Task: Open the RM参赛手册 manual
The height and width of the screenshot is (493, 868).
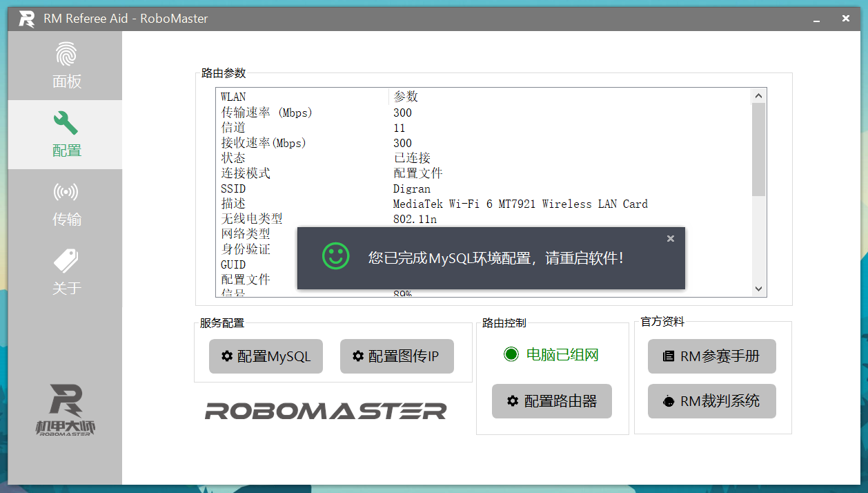Action: click(711, 356)
